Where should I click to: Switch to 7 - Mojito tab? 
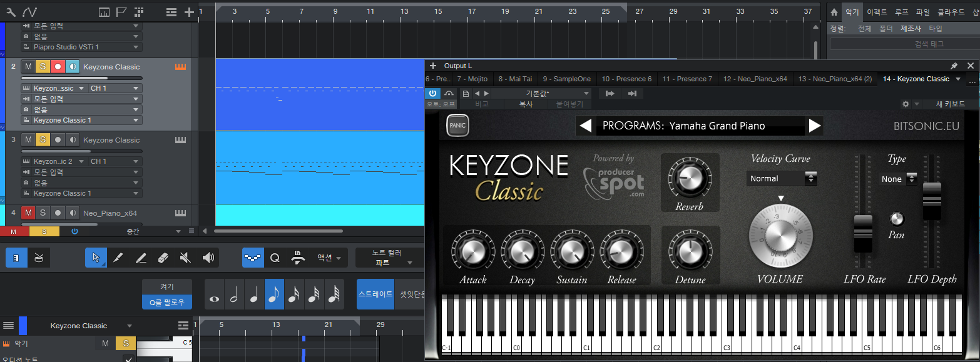[472, 79]
